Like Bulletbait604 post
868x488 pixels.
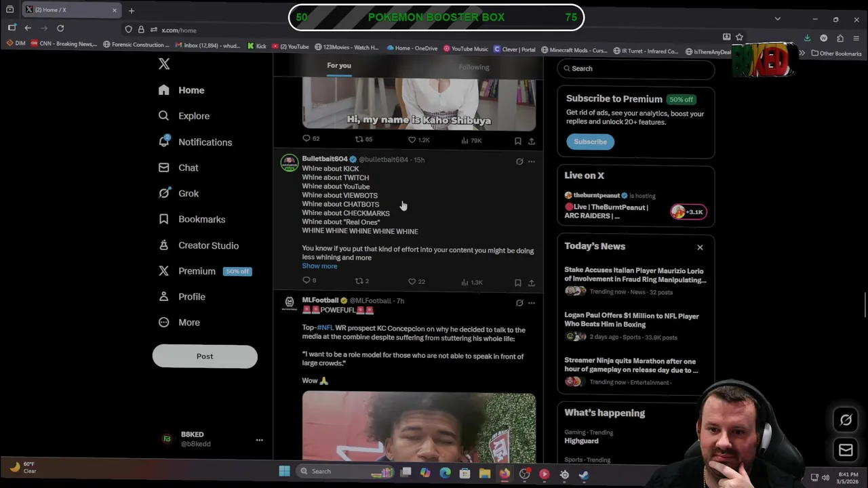pos(416,281)
